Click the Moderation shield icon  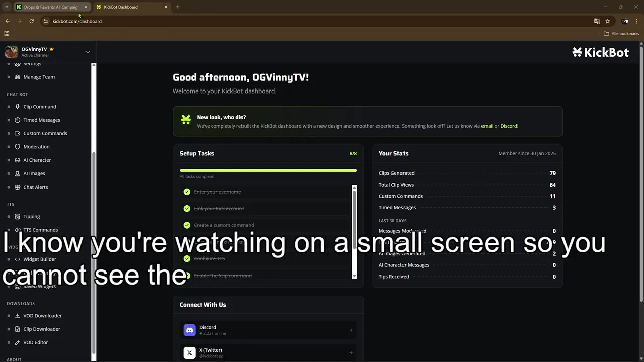pyautogui.click(x=18, y=147)
